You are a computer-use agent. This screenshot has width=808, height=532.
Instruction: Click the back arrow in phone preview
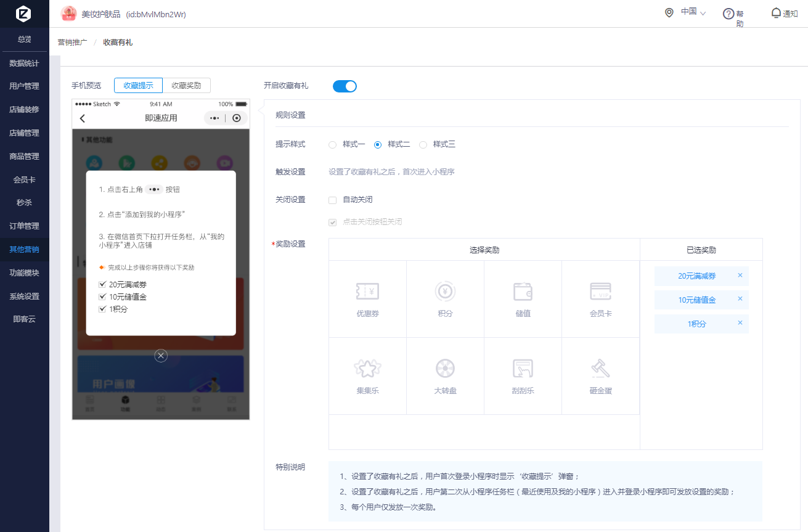click(x=83, y=118)
